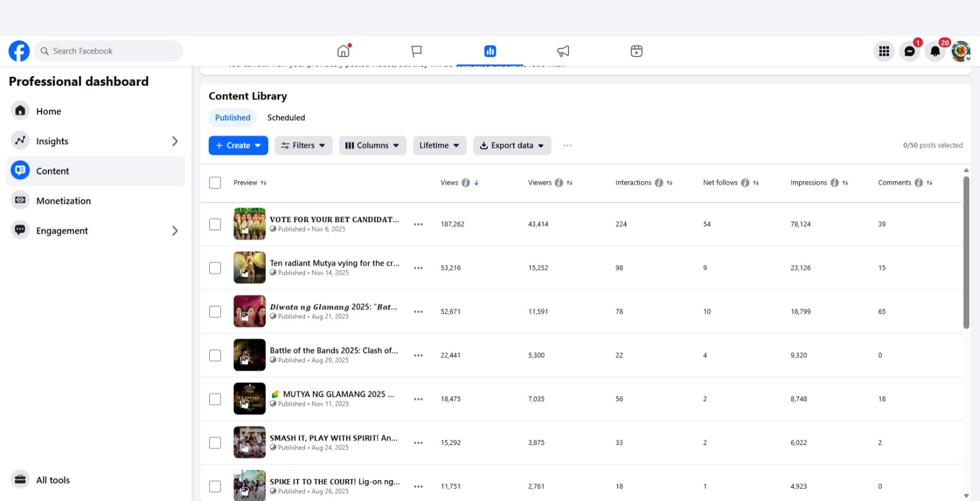The width and height of the screenshot is (980, 501).
Task: Select the Diwata ng Glamang 2025 post checkbox
Action: tap(215, 312)
